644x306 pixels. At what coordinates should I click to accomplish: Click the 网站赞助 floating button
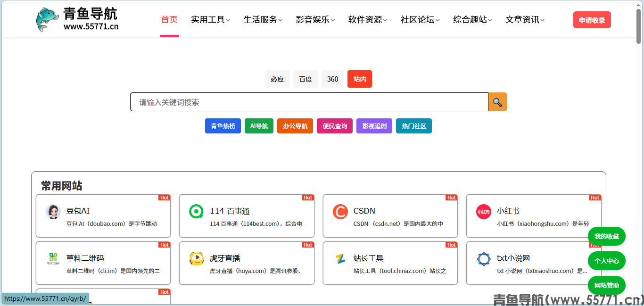[607, 285]
